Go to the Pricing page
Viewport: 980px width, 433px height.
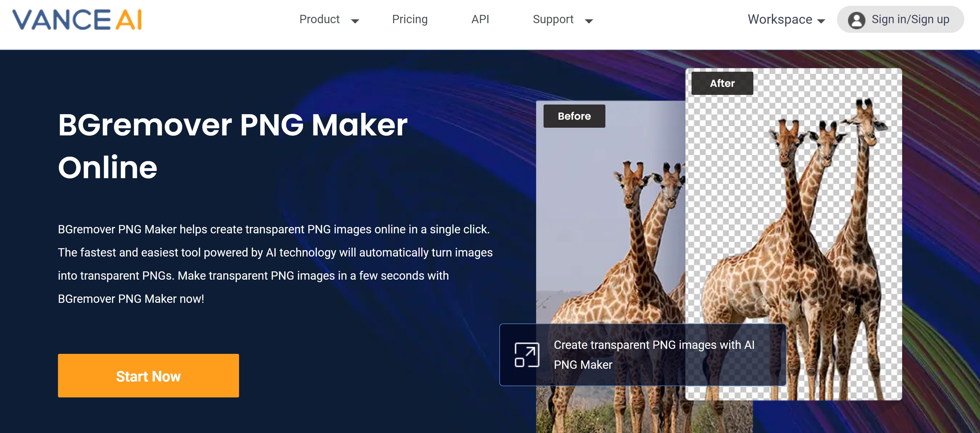click(x=410, y=19)
